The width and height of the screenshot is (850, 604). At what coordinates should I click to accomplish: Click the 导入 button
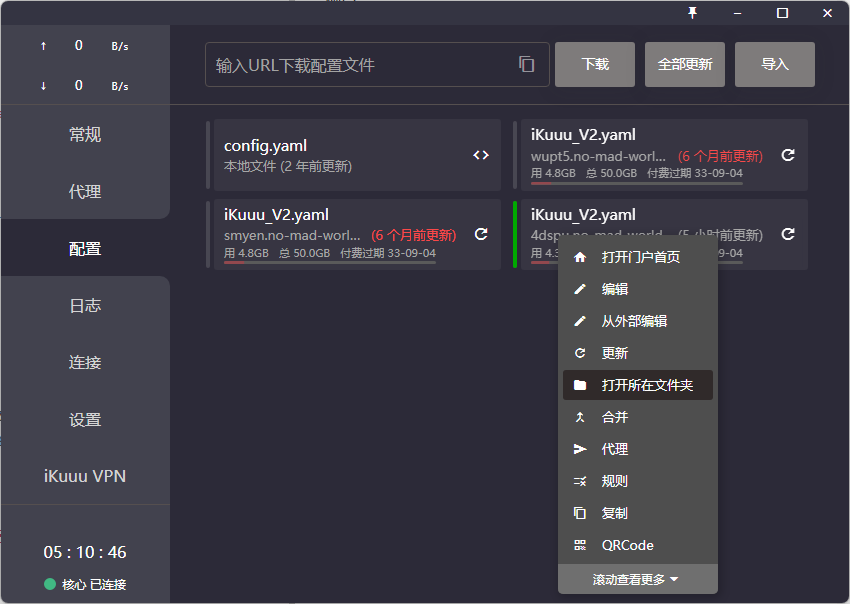pyautogui.click(x=775, y=64)
